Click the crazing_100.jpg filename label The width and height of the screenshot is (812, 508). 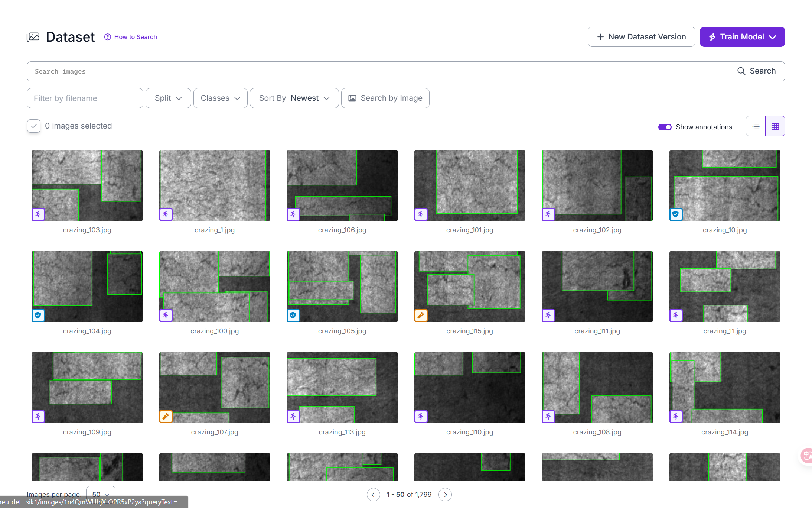(215, 331)
